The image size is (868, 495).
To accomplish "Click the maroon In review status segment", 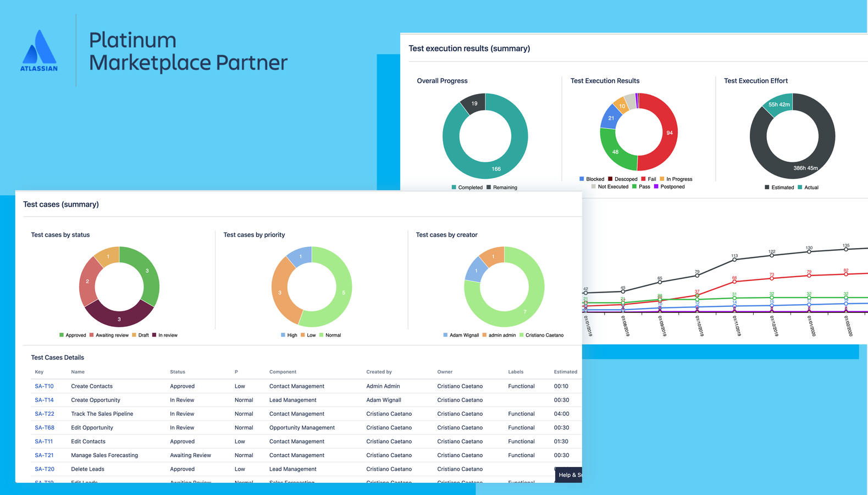I will click(119, 318).
